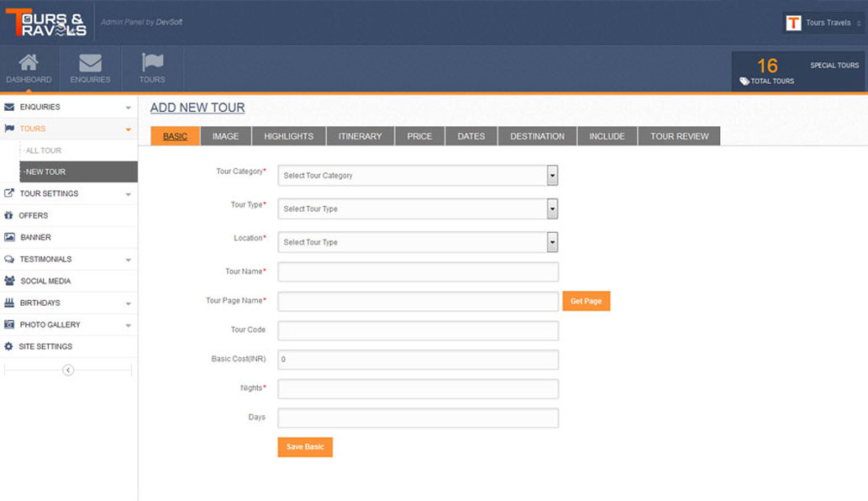Open the Enquiries envelope icon in top bar

pyautogui.click(x=90, y=63)
